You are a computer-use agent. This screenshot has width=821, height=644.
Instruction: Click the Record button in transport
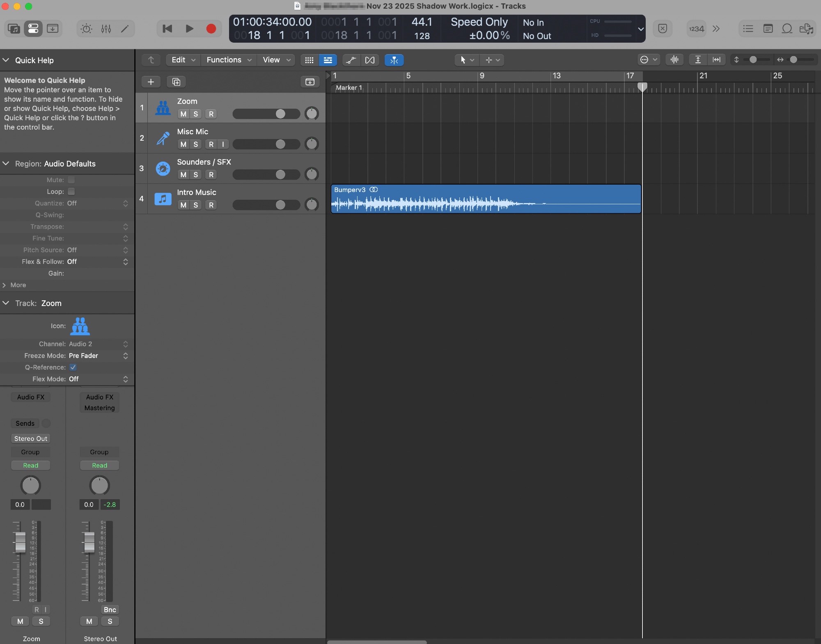click(x=211, y=29)
